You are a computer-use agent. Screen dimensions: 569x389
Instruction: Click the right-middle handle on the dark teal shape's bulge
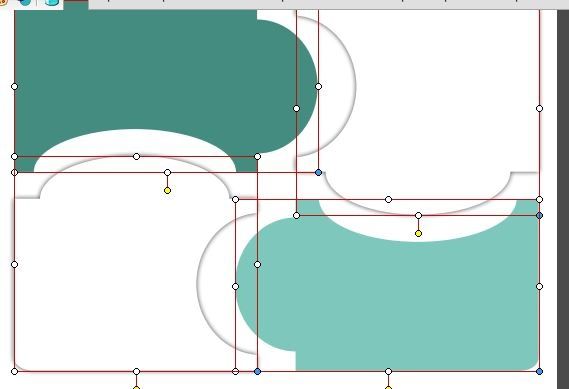[318, 86]
